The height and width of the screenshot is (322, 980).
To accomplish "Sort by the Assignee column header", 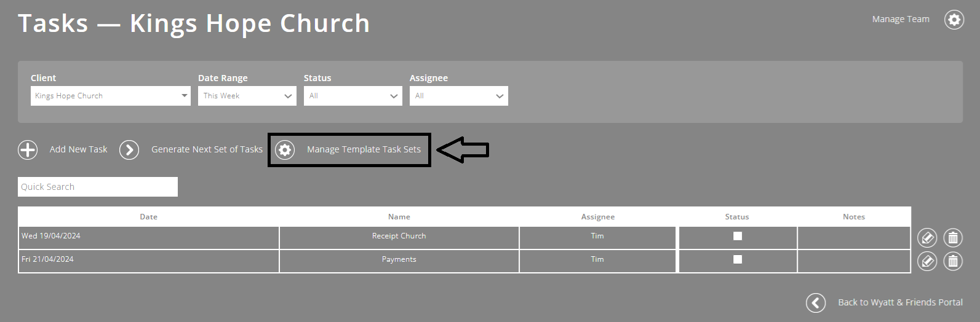I will (x=598, y=217).
